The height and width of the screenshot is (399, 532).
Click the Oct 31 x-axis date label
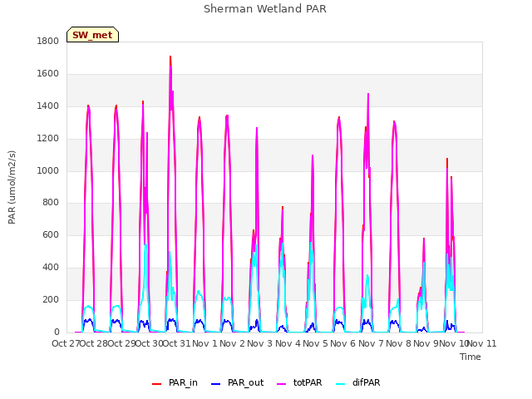click(177, 343)
